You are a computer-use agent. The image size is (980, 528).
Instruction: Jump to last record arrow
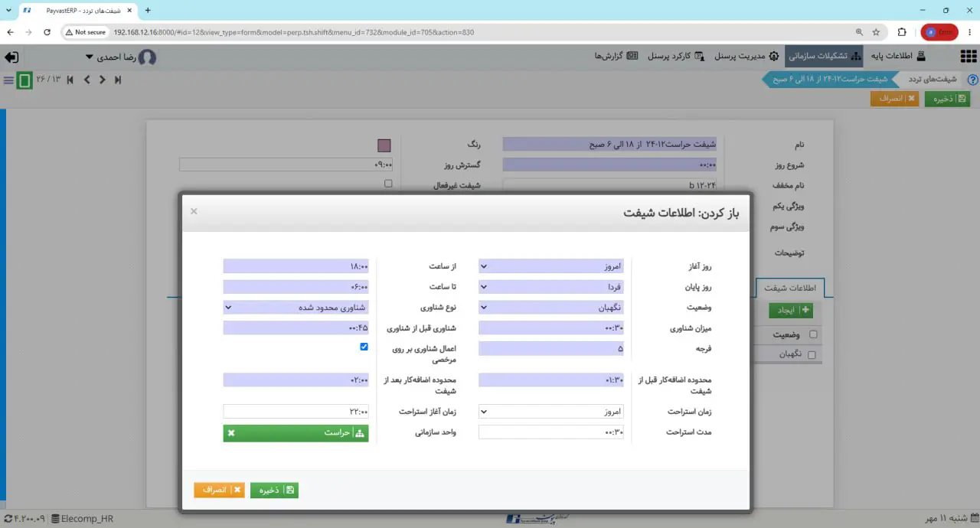pyautogui.click(x=118, y=80)
